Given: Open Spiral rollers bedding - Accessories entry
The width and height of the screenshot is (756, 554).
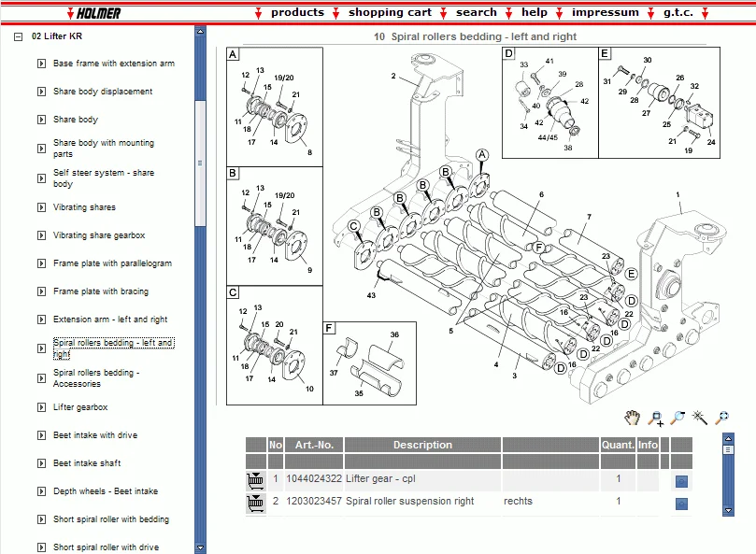Looking at the screenshot, I should [x=96, y=378].
